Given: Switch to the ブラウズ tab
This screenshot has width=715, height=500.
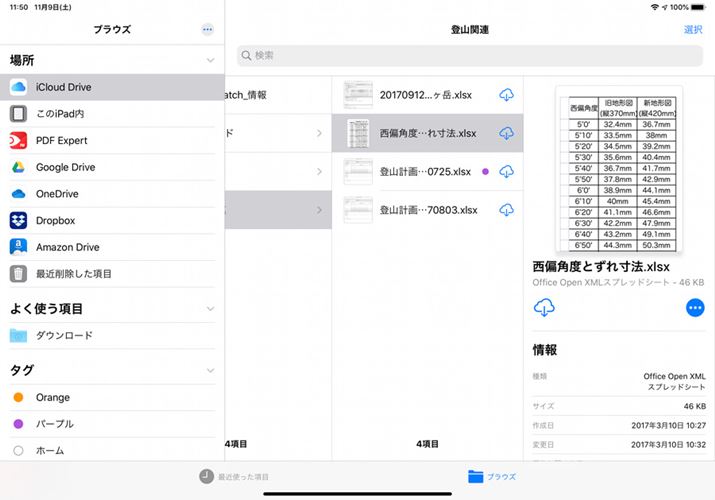Looking at the screenshot, I should [x=491, y=477].
